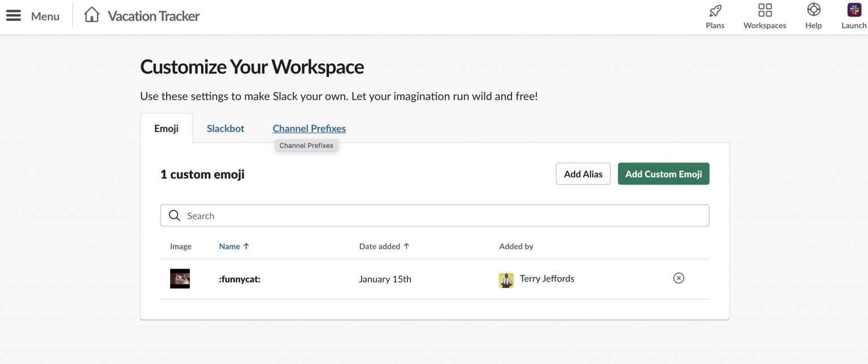Click the magnifier icon in Search
This screenshot has height=364, width=868.
pyautogui.click(x=175, y=216)
